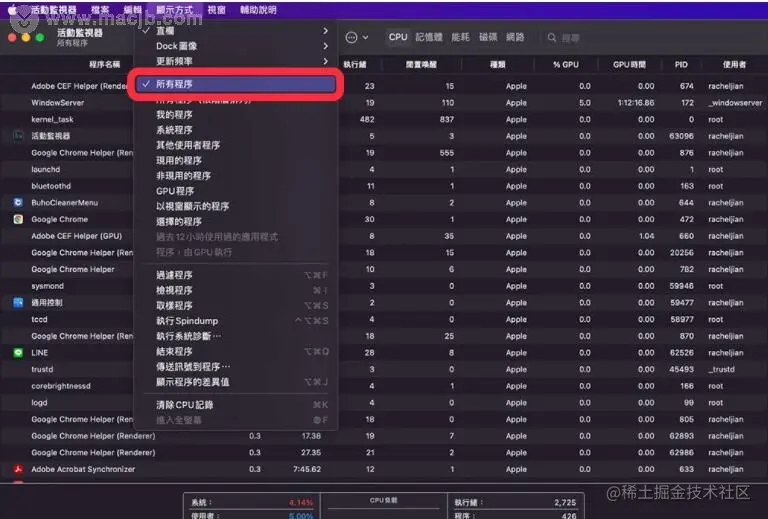Open the Apple menu
This screenshot has width=768, height=519.
coord(12,9)
